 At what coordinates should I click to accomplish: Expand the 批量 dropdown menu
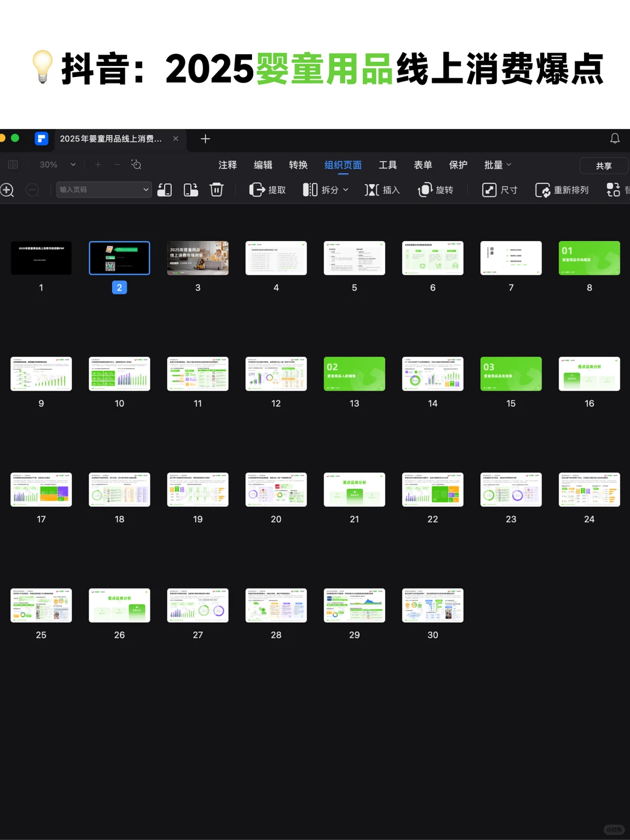[x=498, y=165]
